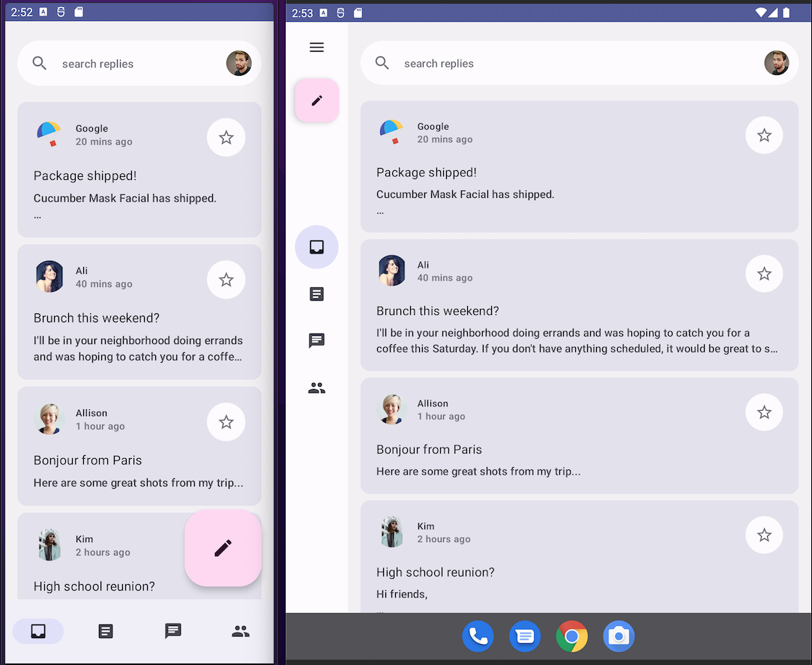This screenshot has width=812, height=665.
Task: Switch to the Articles tab in the bottom navigation bar
Action: pos(106,631)
